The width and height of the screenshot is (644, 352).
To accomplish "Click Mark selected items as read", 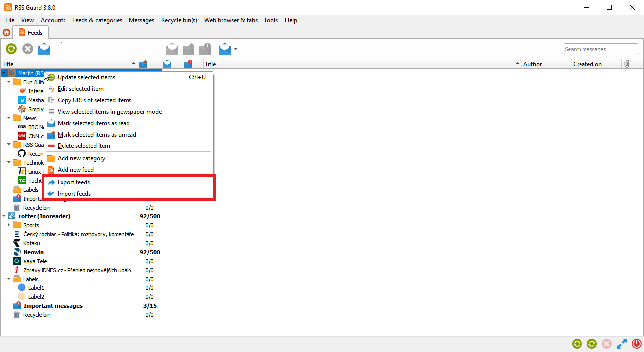I will click(x=93, y=123).
